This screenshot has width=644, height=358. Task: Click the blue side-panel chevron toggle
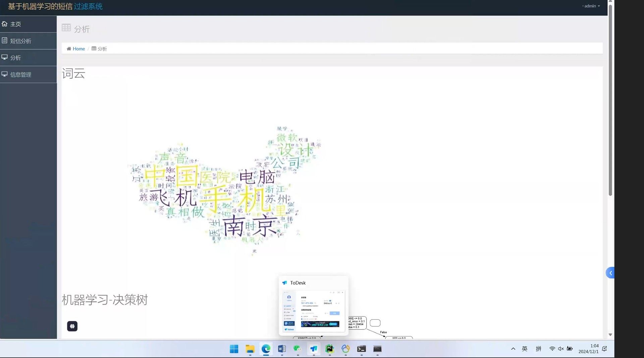[x=610, y=273]
